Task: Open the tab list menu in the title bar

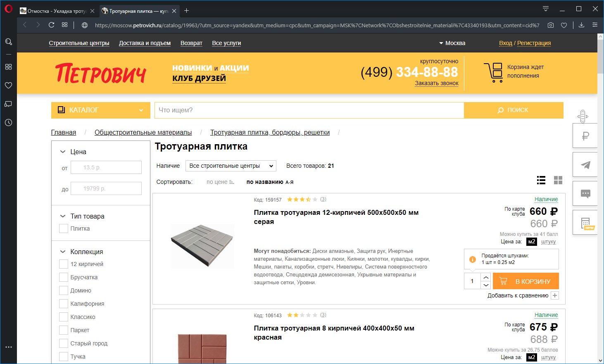Action: pyautogui.click(x=546, y=9)
